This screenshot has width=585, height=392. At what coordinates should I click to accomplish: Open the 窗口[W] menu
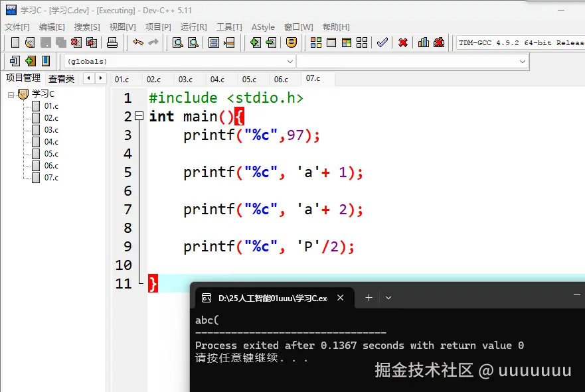(298, 27)
